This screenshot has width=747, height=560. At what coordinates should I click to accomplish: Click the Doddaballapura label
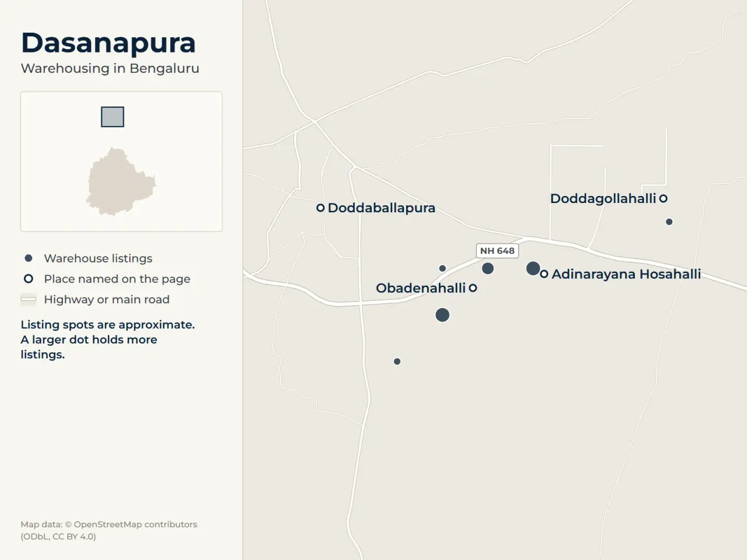382,208
